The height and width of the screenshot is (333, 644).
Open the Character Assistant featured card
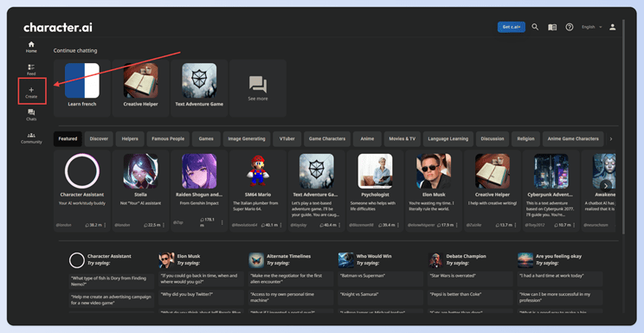(x=82, y=191)
